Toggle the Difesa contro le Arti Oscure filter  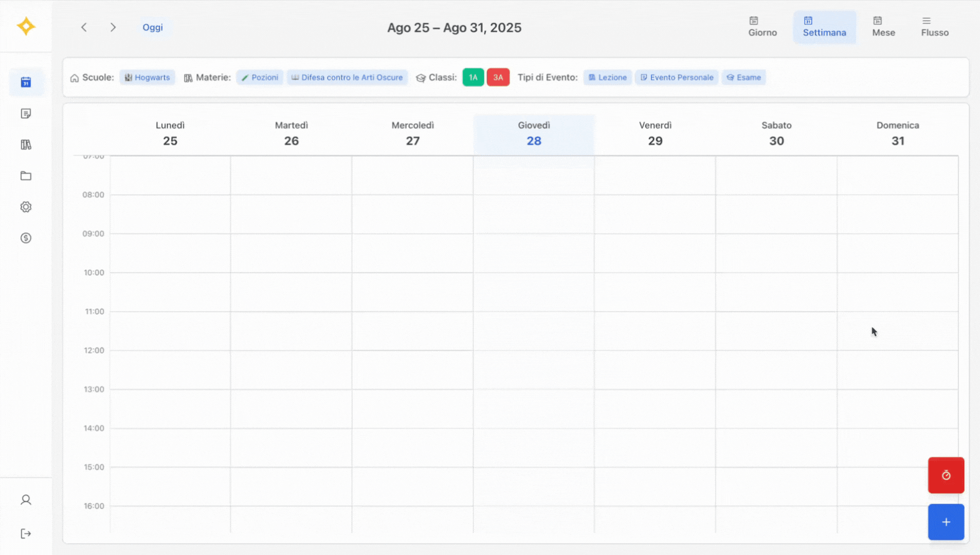(x=347, y=78)
